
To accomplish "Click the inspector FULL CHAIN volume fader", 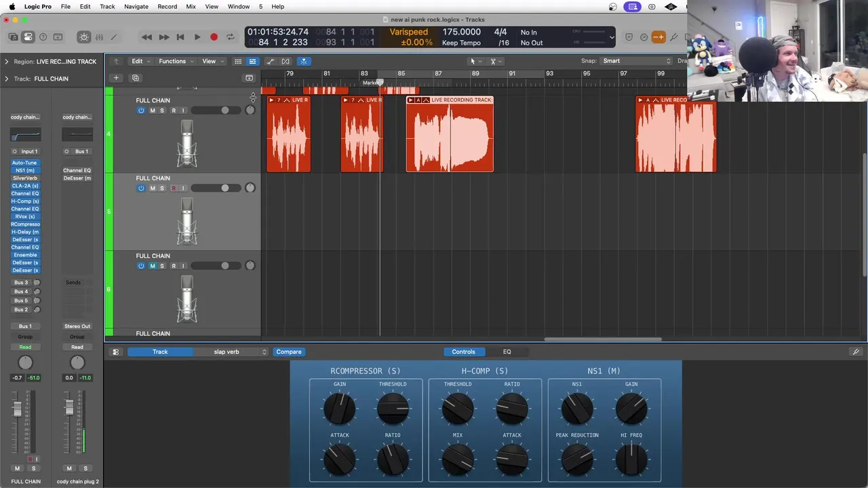I will point(17,408).
